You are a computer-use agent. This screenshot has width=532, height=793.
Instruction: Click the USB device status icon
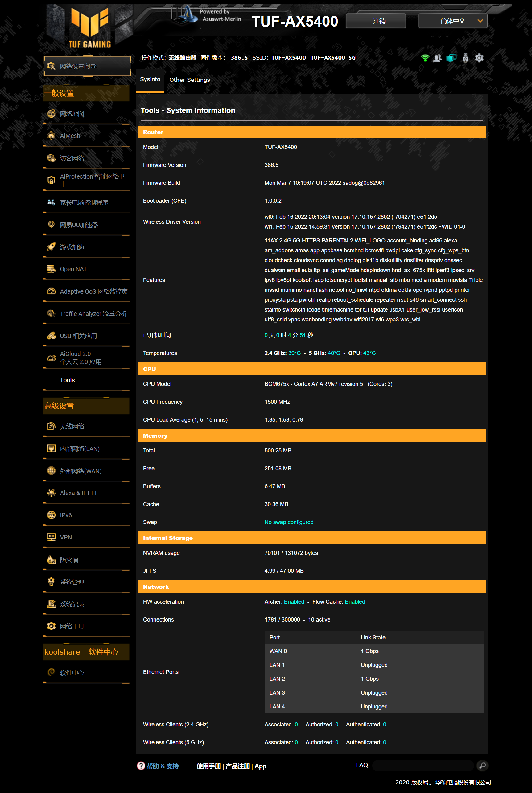(x=465, y=58)
